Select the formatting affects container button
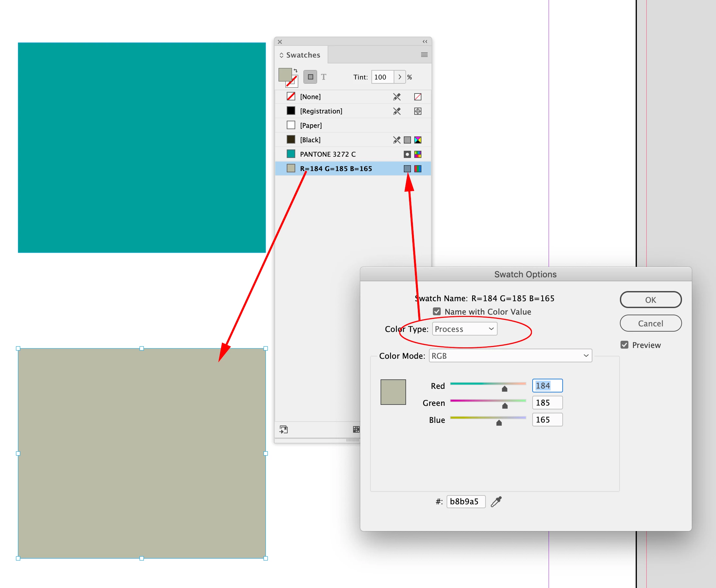Viewport: 716px width, 588px height. [310, 77]
